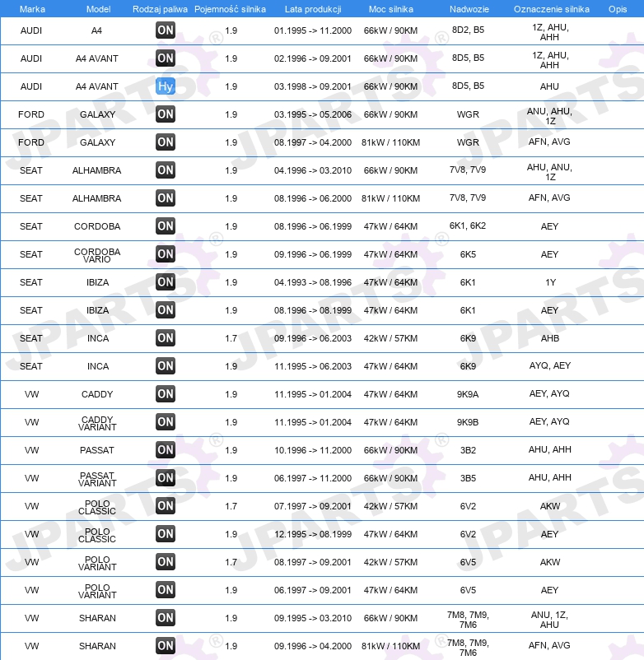Select ON badge in SEAT ALHAMBRA 66kW row
The height and width of the screenshot is (660, 644).
[x=165, y=170]
